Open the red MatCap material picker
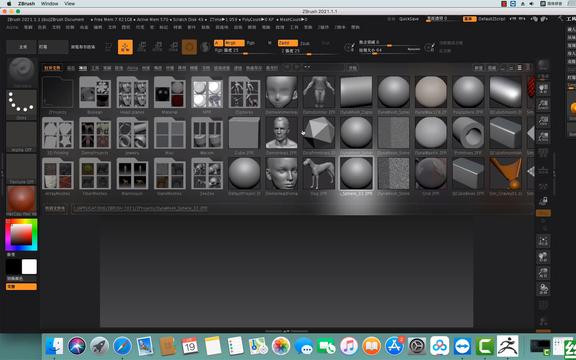 [22, 201]
